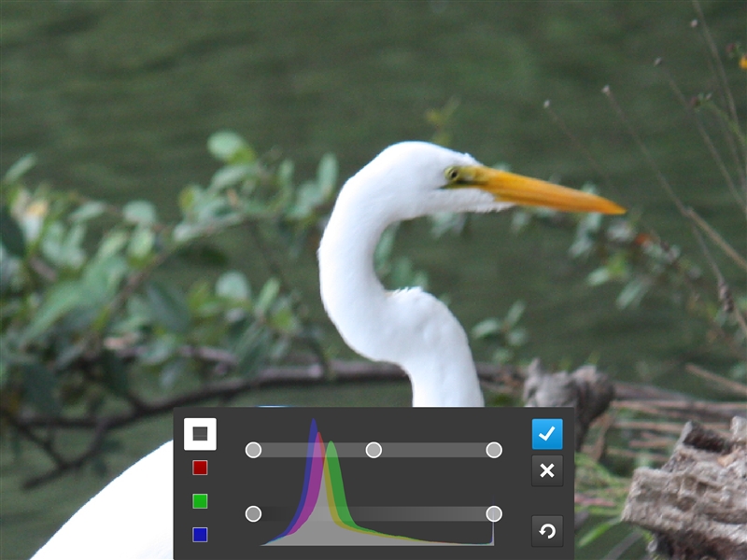Image resolution: width=747 pixels, height=560 pixels.
Task: Click the input white point handle
Action: [494, 450]
